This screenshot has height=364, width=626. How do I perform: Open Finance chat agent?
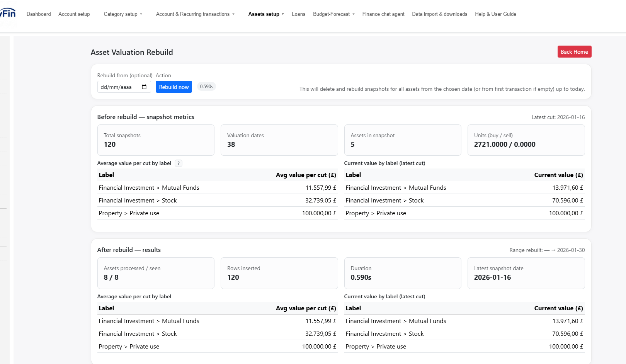pyautogui.click(x=383, y=14)
